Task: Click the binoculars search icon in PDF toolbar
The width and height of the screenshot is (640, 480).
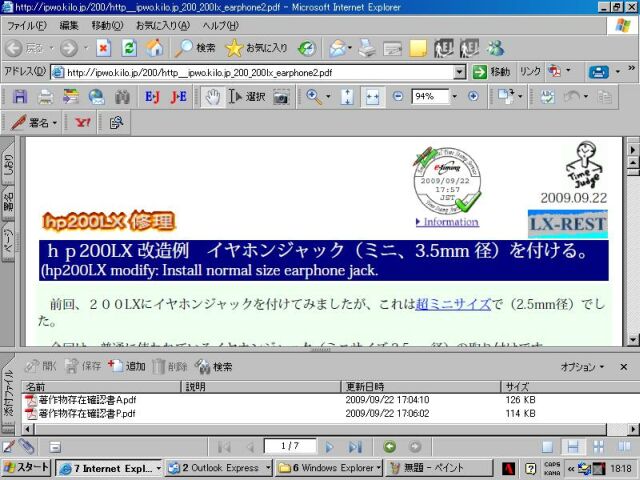Action: [122, 97]
